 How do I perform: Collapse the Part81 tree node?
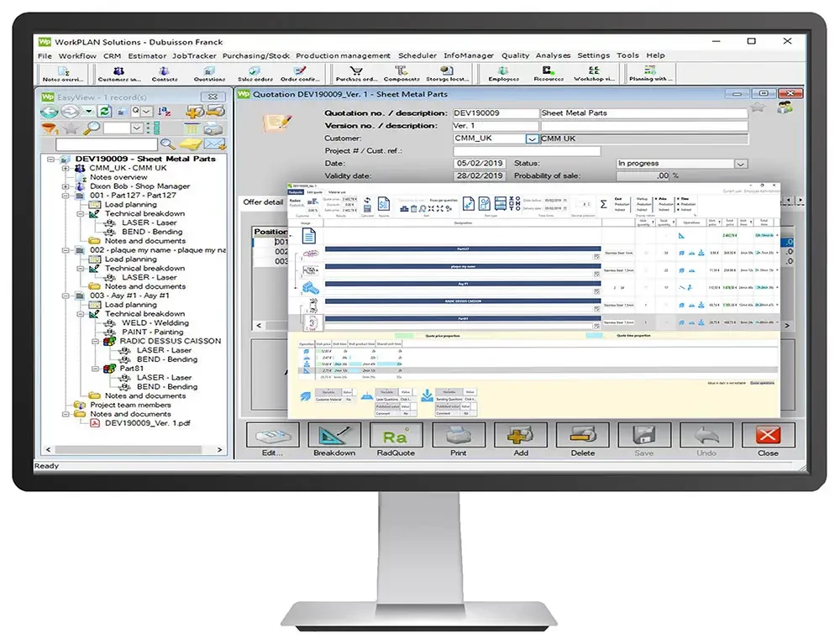[x=96, y=369]
